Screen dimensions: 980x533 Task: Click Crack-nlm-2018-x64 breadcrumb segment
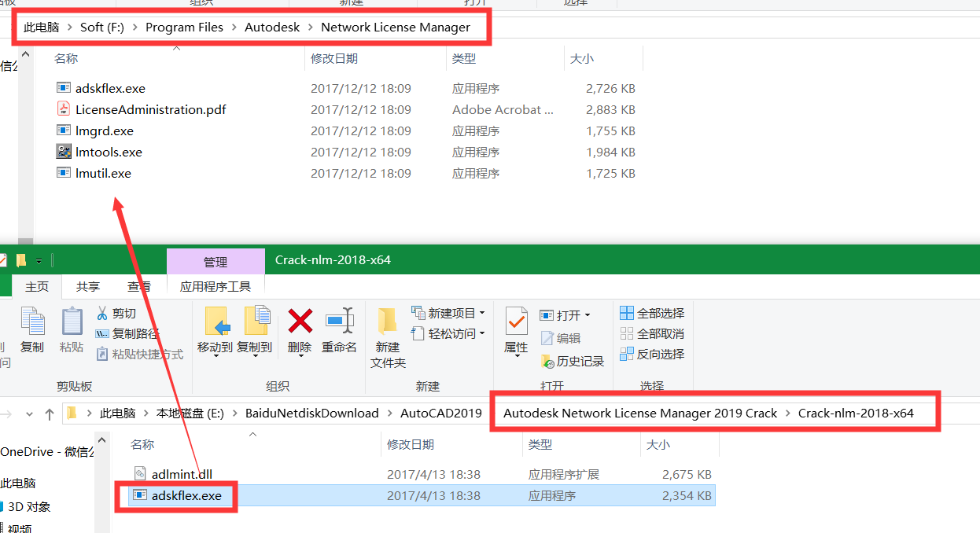pyautogui.click(x=856, y=413)
